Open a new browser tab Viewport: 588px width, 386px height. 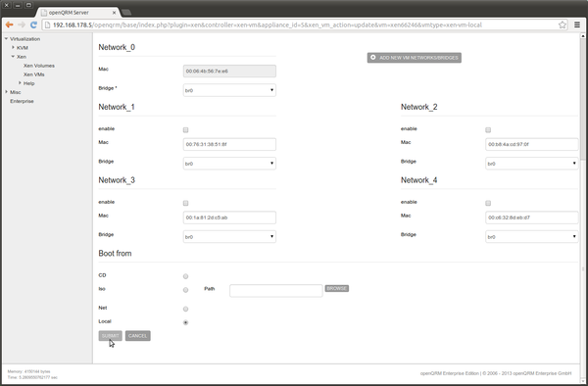pos(126,13)
